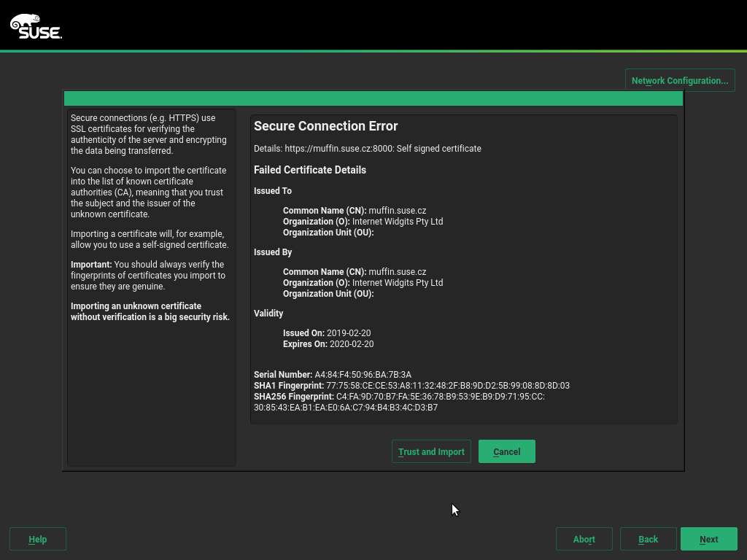Image resolution: width=747 pixels, height=560 pixels.
Task: Click the Issued By Organization line
Action: point(363,283)
